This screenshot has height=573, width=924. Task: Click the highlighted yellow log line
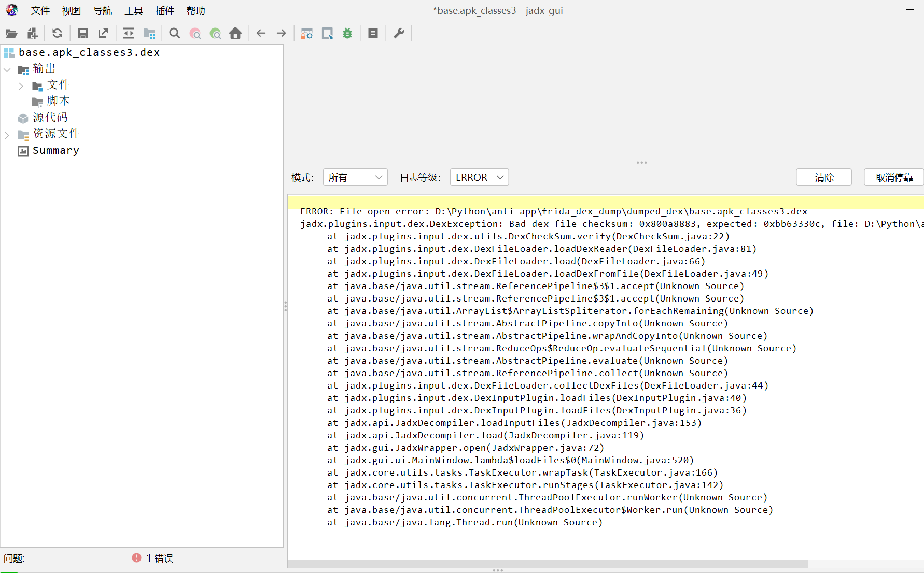(606, 202)
